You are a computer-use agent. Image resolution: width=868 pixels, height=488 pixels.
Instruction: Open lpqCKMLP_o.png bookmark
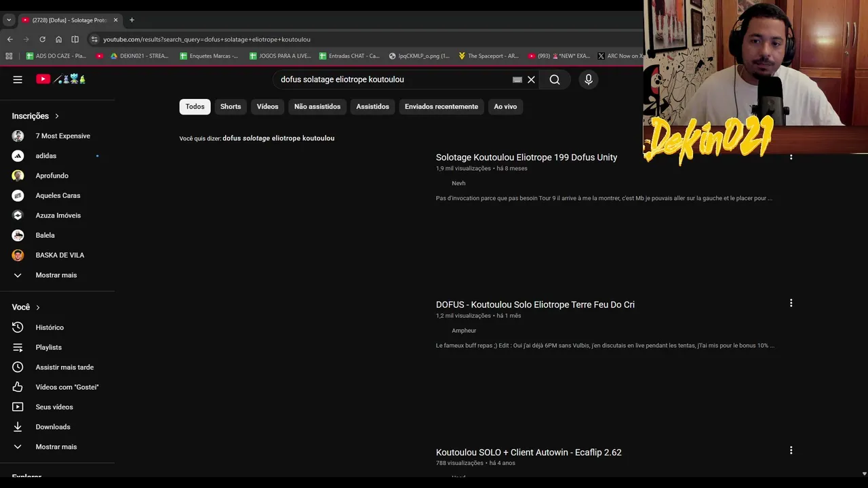point(419,56)
